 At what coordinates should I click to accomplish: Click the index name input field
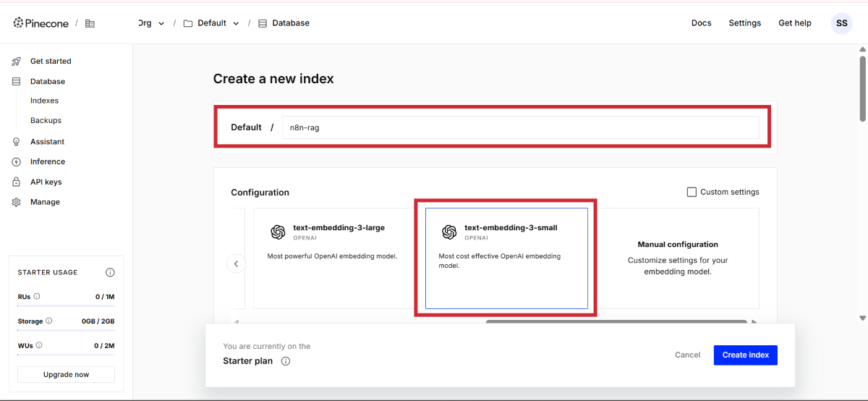pos(520,127)
